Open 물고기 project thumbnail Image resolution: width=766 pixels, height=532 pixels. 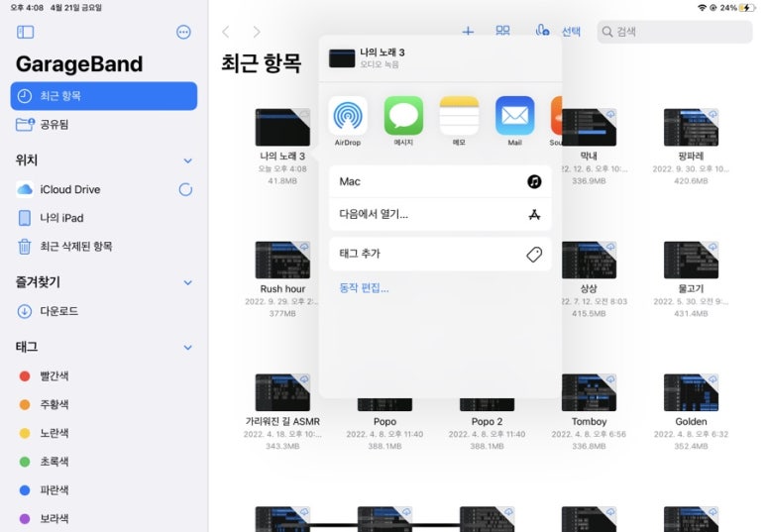click(691, 261)
